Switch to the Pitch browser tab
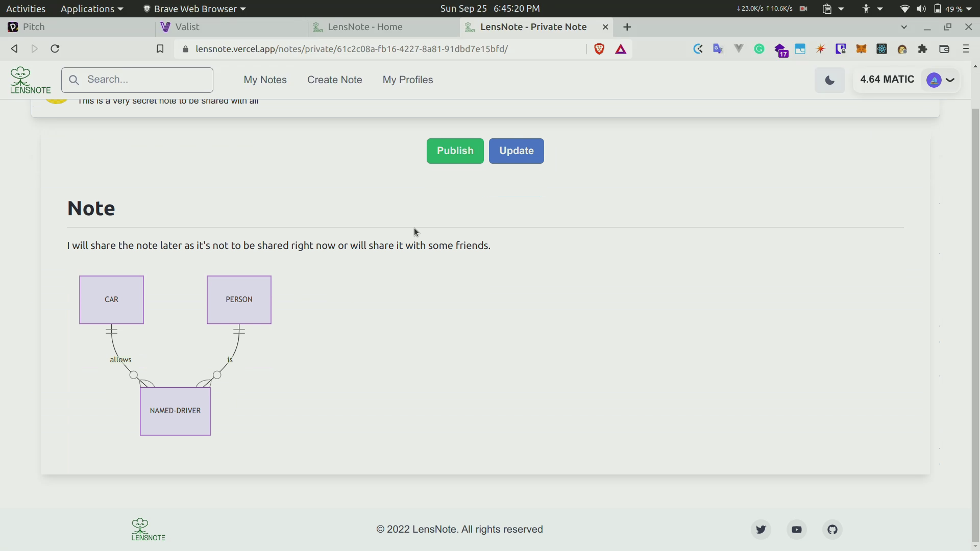 (x=78, y=27)
